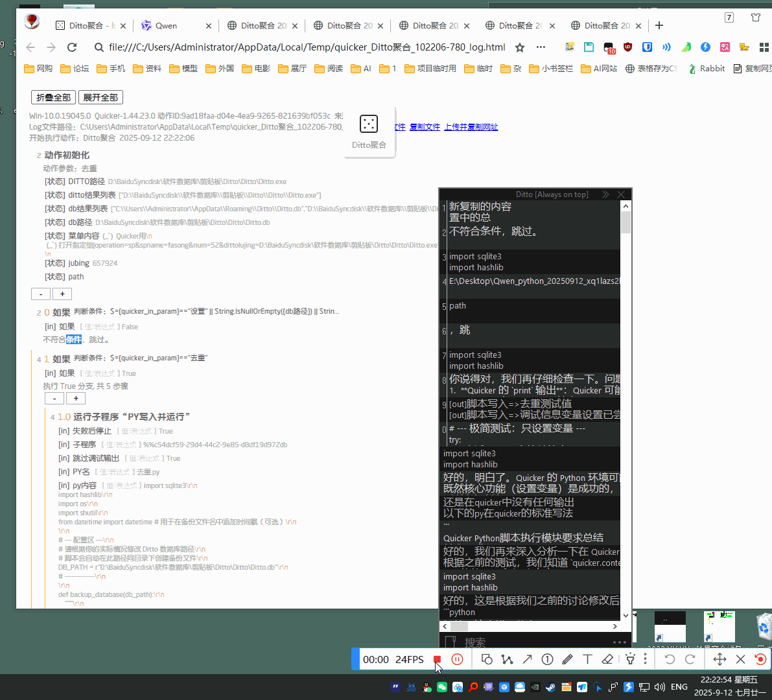The width and height of the screenshot is (772, 700).
Task: Open the 网购 bookmark folder
Action: (x=38, y=69)
